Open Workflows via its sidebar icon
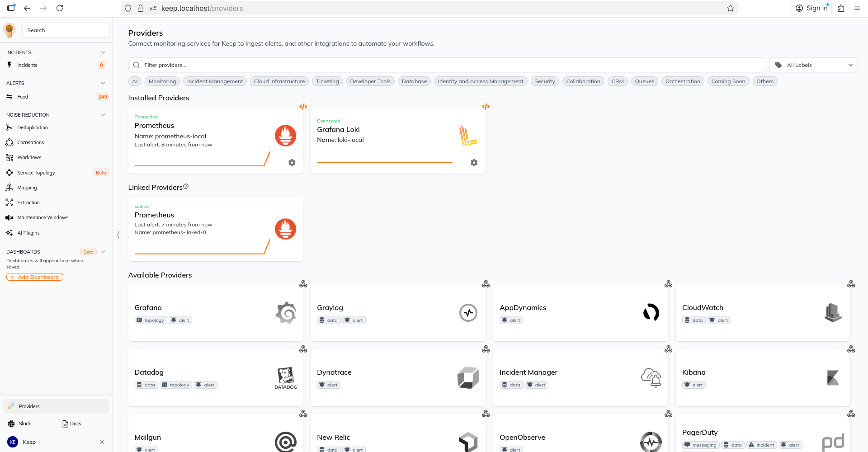The height and width of the screenshot is (452, 868). (x=9, y=157)
